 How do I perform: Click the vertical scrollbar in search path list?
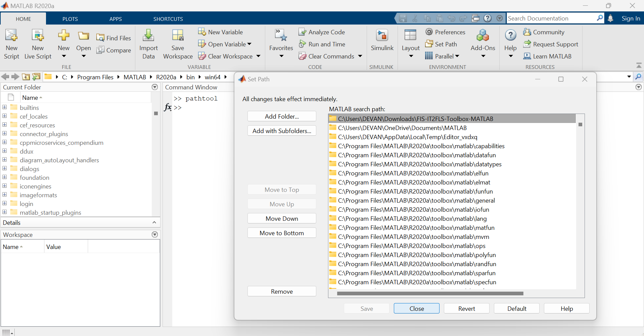580,125
